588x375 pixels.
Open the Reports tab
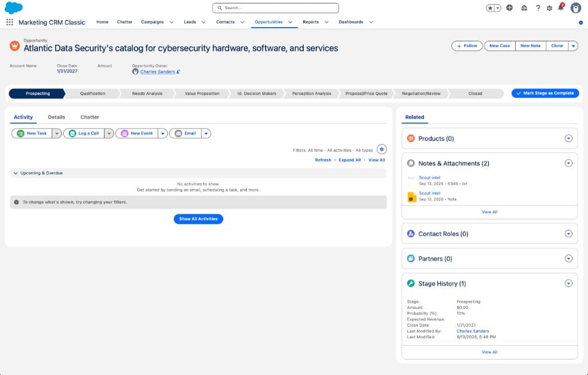tap(311, 22)
